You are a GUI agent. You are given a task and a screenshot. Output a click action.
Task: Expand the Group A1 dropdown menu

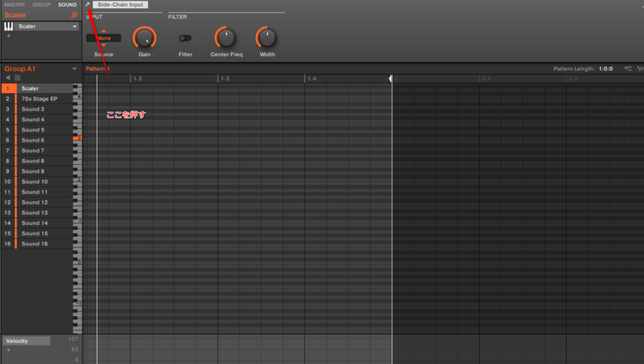pos(74,69)
